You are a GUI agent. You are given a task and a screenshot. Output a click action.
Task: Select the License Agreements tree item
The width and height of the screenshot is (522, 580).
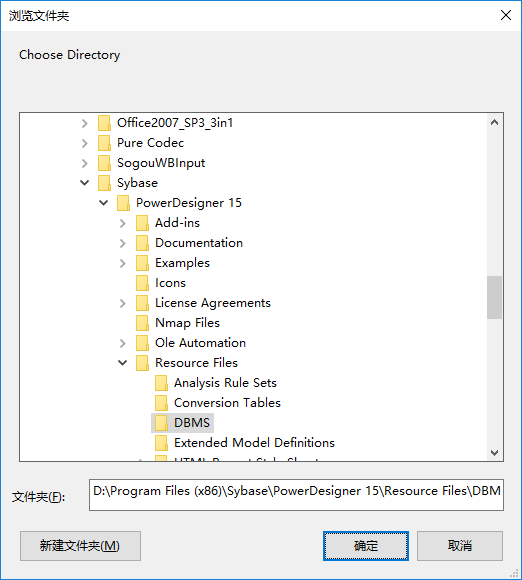(213, 303)
